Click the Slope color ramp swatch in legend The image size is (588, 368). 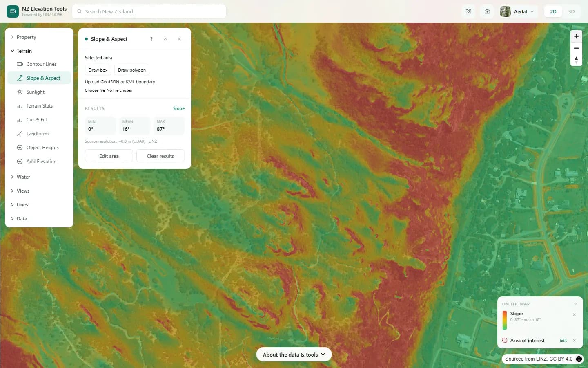coord(505,320)
